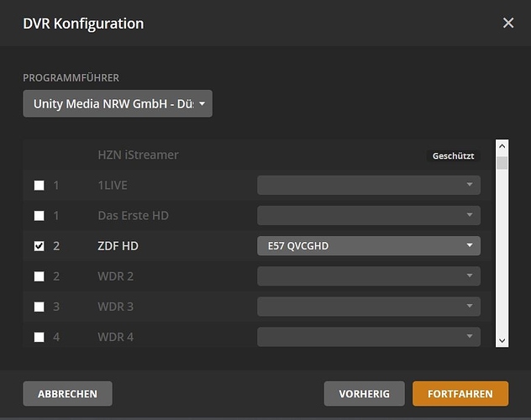Change the E57 QVCGHD mapping for ZDF HD
Viewport: 531px width, 420px height.
pyautogui.click(x=369, y=246)
